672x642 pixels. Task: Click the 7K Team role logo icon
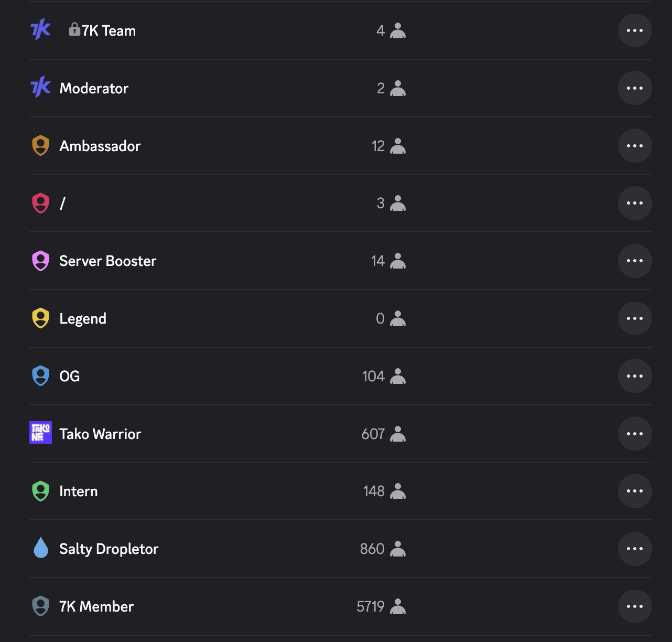(x=40, y=30)
